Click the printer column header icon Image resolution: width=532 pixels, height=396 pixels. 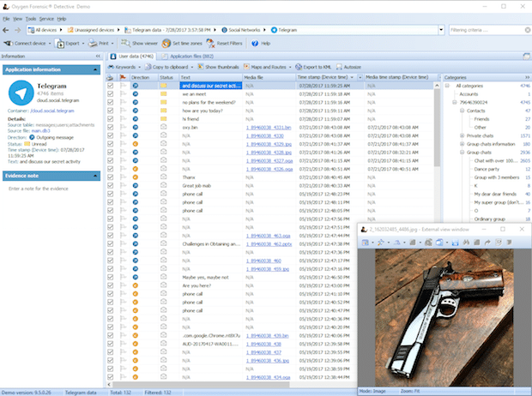[110, 78]
